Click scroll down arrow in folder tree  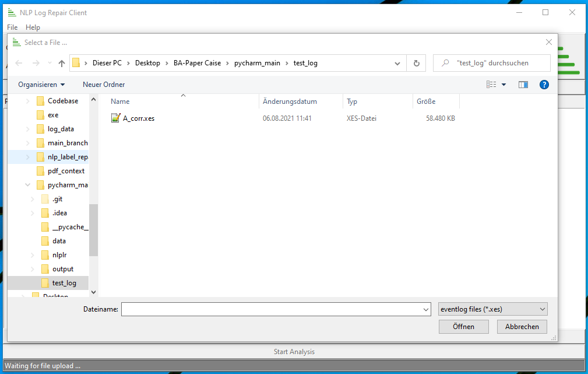click(x=93, y=292)
